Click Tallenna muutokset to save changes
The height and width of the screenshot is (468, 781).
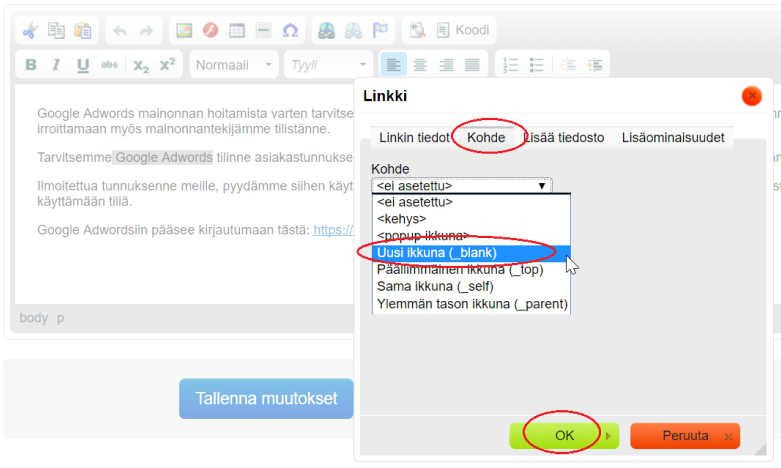coord(266,398)
